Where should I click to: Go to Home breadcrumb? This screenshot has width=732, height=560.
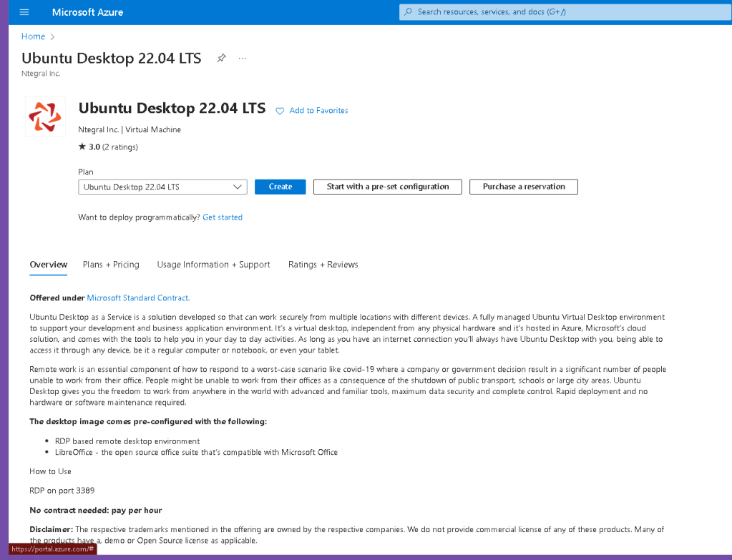33,36
